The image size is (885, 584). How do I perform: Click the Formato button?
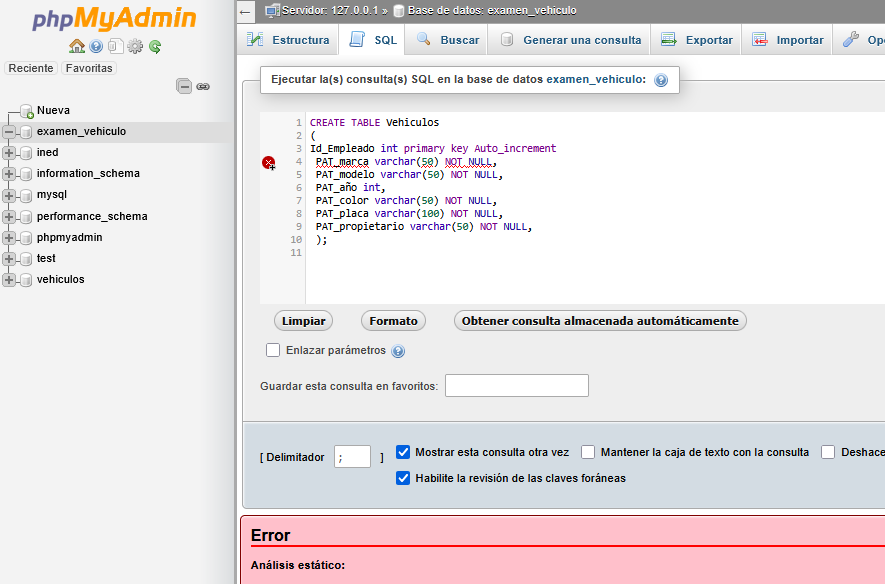click(393, 321)
